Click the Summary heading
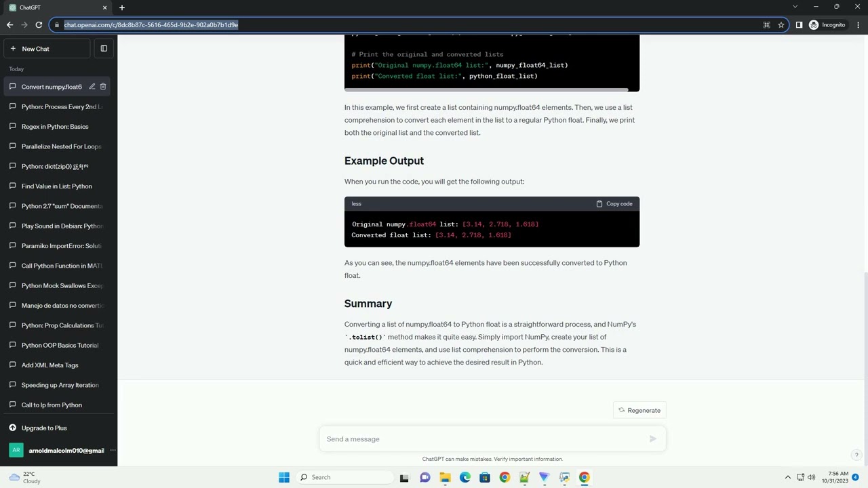This screenshot has height=488, width=868. pyautogui.click(x=368, y=304)
